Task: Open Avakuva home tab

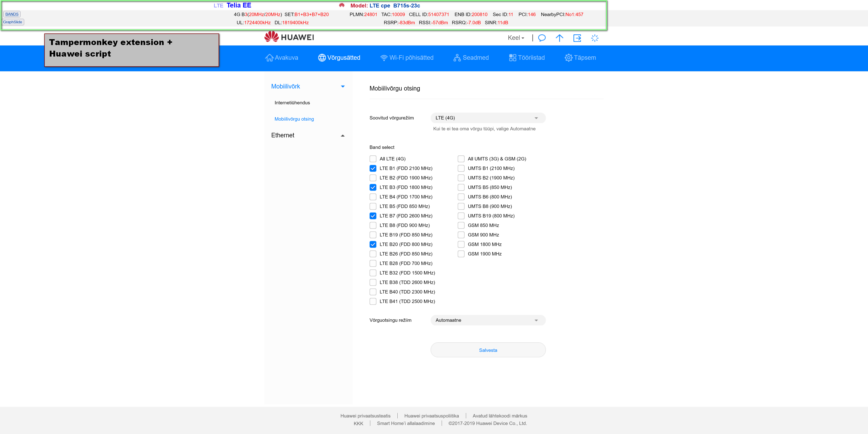Action: pyautogui.click(x=282, y=58)
